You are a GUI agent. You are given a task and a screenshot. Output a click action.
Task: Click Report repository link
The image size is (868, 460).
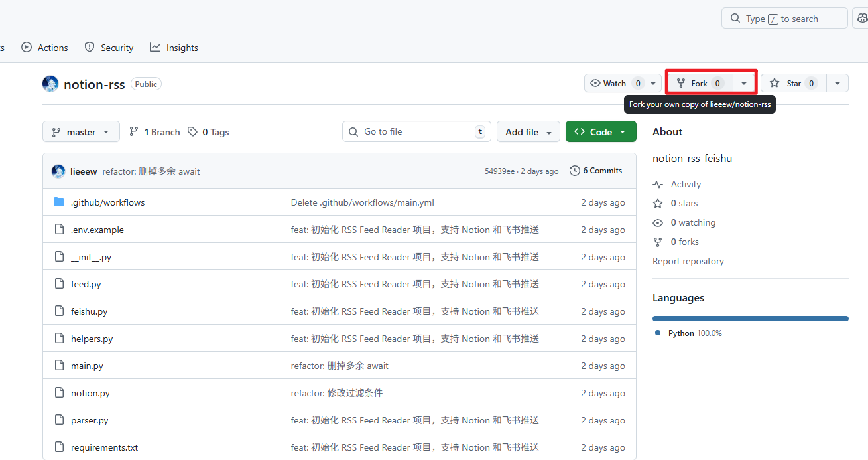pos(688,261)
